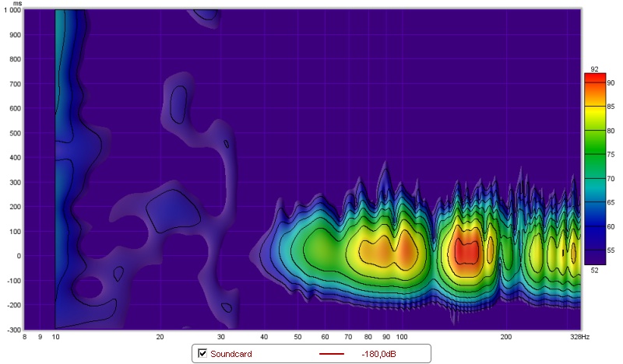Click the 10 Hz frequency axis label

(x=55, y=337)
